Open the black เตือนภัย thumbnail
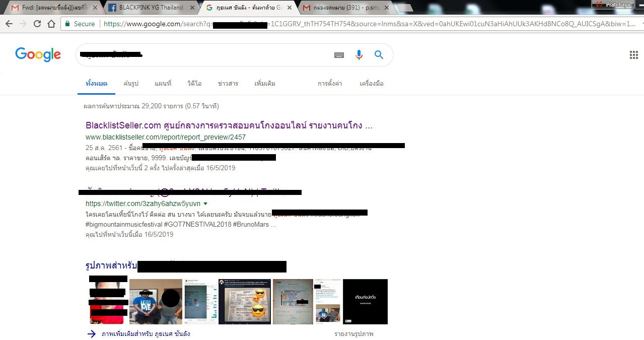This screenshot has width=644, height=340. click(x=365, y=301)
